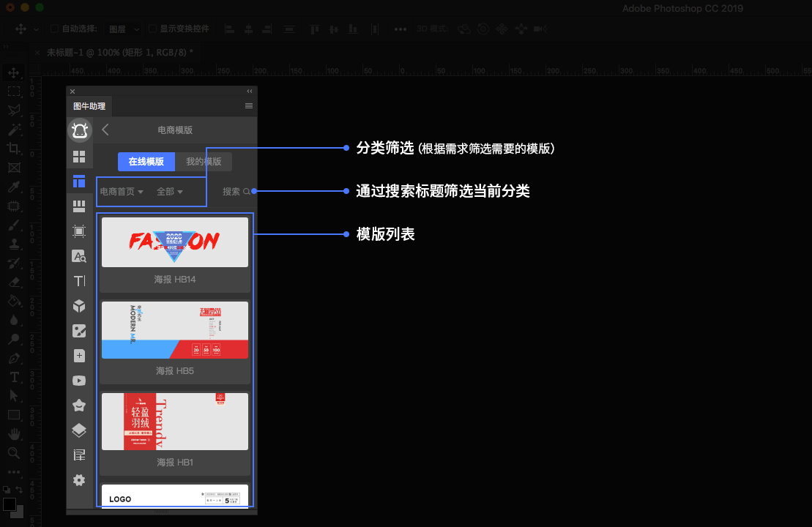Select the Hand tool

click(x=14, y=434)
